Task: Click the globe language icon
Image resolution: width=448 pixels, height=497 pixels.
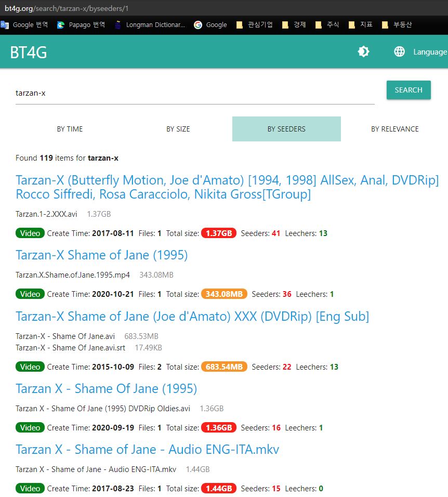Action: coord(399,51)
